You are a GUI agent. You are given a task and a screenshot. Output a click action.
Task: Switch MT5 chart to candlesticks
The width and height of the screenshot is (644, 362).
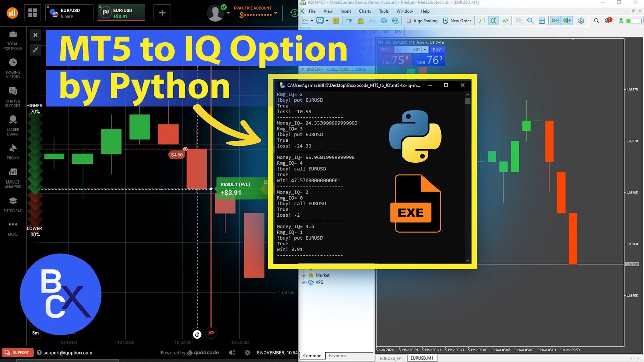pos(494,21)
